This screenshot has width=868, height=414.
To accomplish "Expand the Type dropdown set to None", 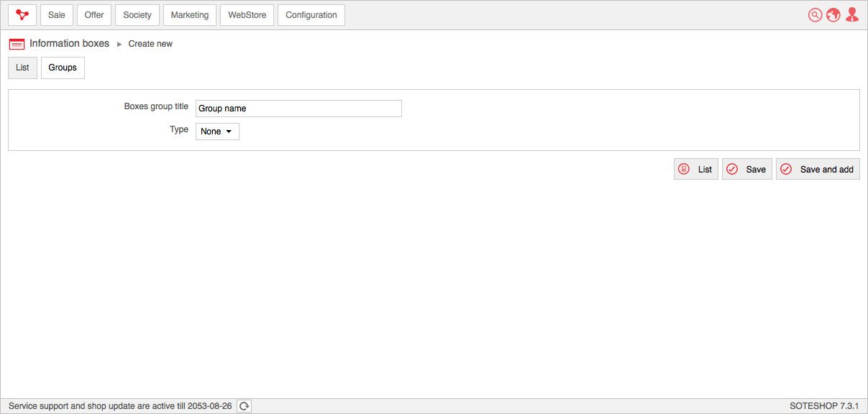I will [x=217, y=132].
